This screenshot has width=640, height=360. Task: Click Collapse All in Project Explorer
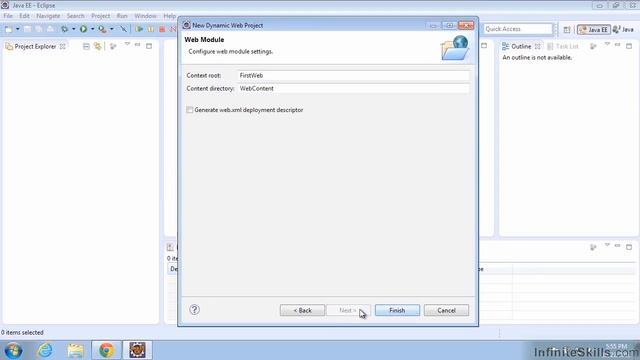[x=86, y=47]
